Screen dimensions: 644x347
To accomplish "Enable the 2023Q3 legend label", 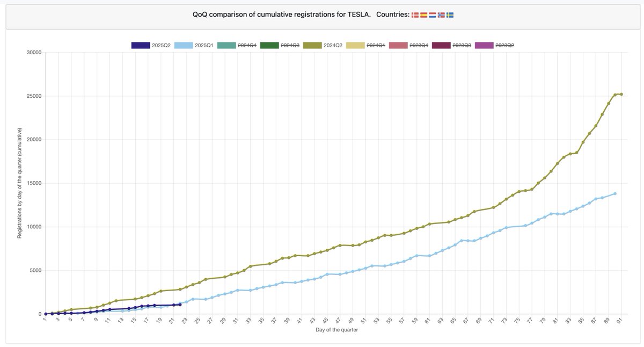I will pos(462,46).
